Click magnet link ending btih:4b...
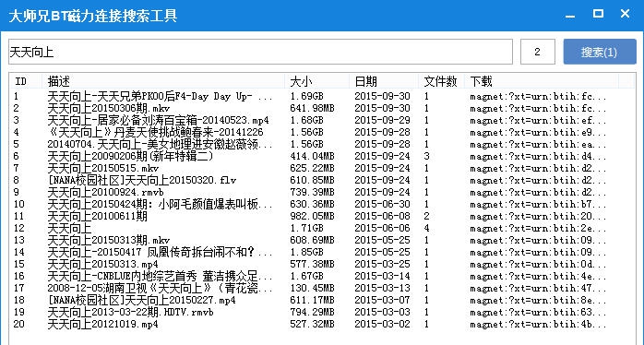This screenshot has width=644, height=345. (538, 325)
